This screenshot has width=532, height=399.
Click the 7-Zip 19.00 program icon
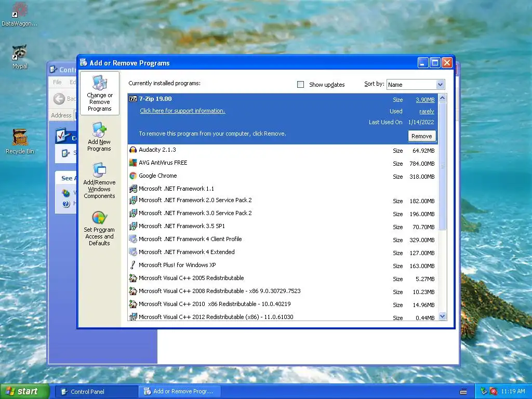[x=133, y=99]
